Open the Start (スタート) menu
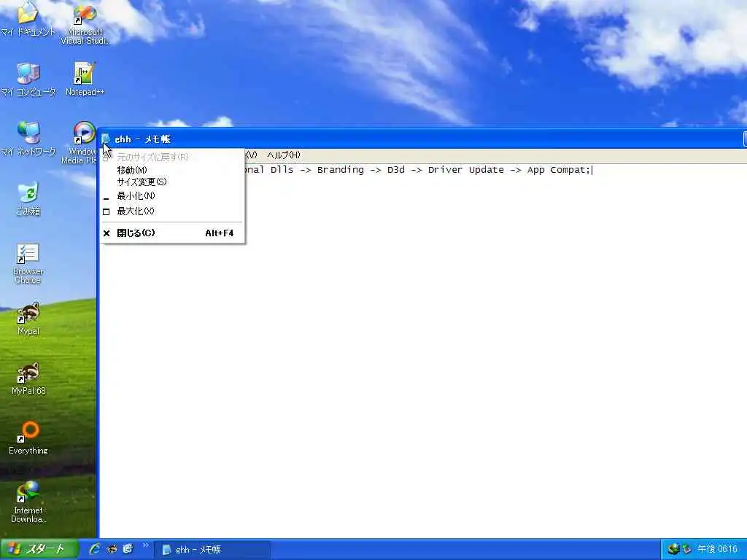Viewport: 747px width, 560px height. point(39,549)
